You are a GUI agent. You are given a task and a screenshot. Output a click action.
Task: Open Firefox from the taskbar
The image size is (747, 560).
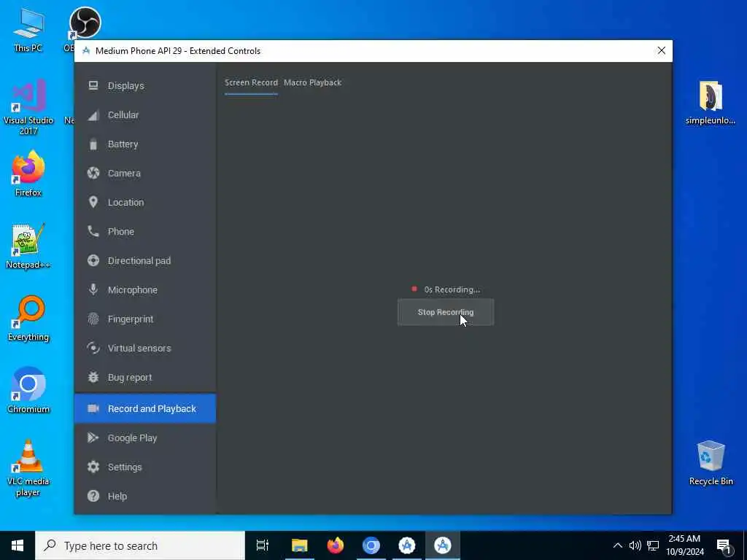[336, 545]
